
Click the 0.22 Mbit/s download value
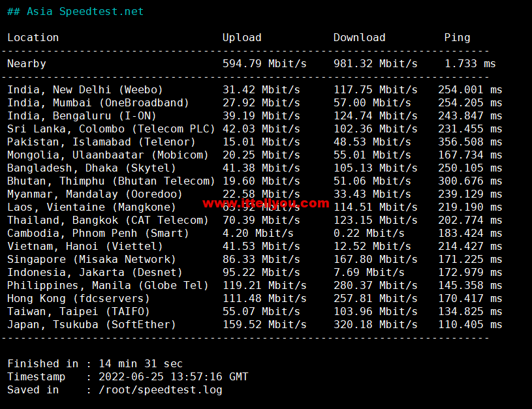tap(369, 234)
